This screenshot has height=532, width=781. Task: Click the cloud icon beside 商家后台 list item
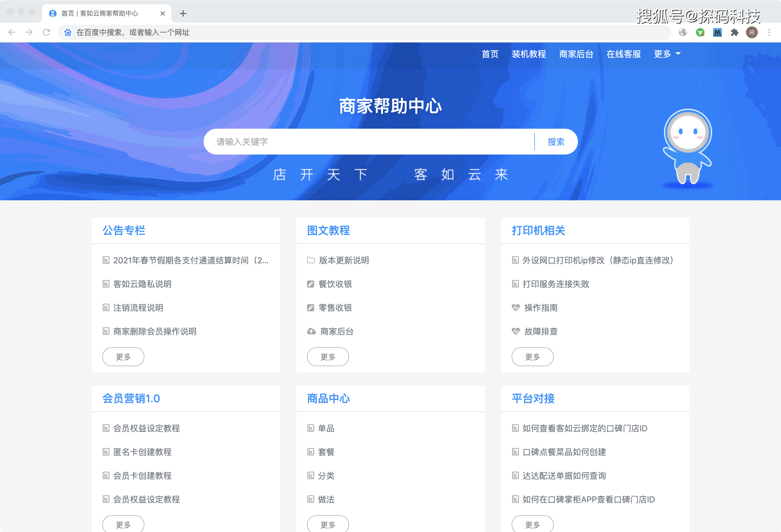(x=312, y=331)
